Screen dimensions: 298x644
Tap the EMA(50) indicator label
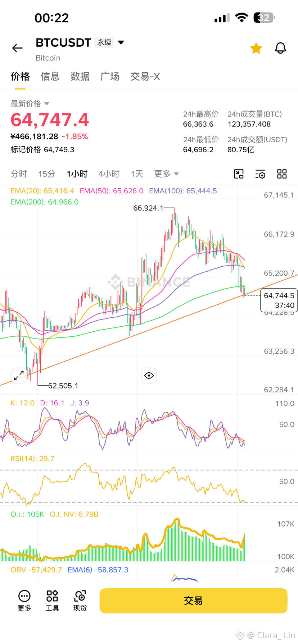pyautogui.click(x=112, y=191)
